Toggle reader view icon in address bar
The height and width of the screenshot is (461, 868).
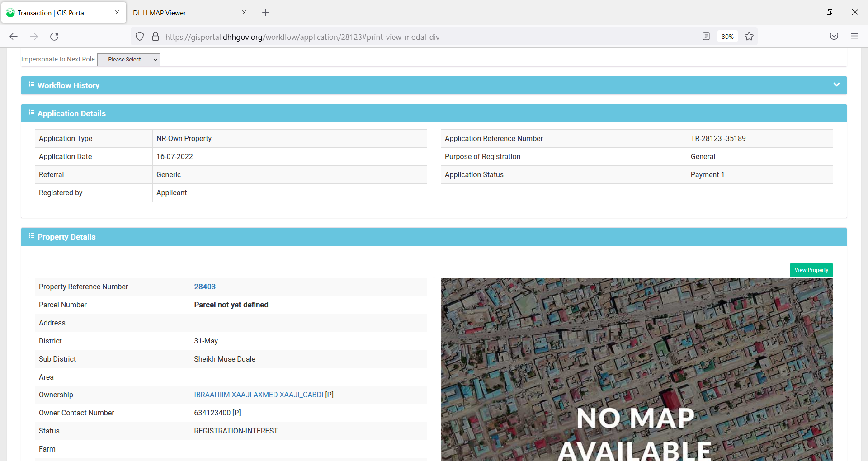click(706, 37)
